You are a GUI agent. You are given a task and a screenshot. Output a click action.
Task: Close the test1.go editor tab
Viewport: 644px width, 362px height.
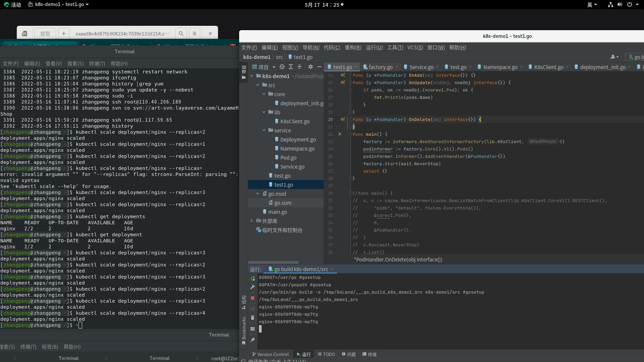tap(356, 67)
